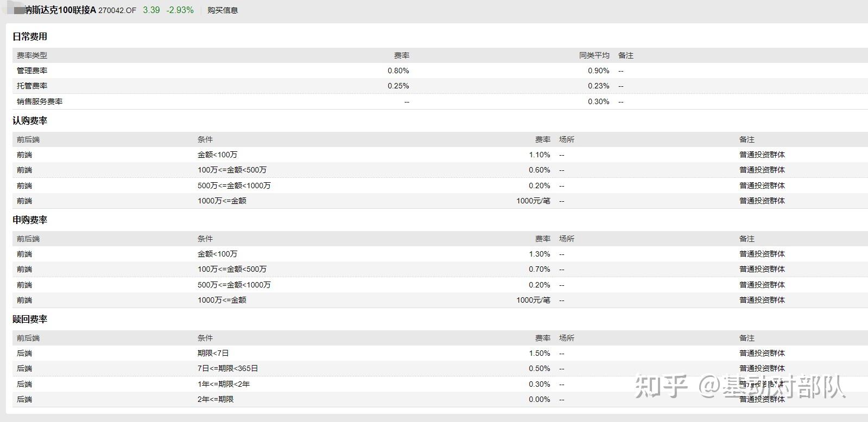Image resolution: width=868 pixels, height=422 pixels.
Task: Select the fund code 270042.OF
Action: [x=117, y=10]
